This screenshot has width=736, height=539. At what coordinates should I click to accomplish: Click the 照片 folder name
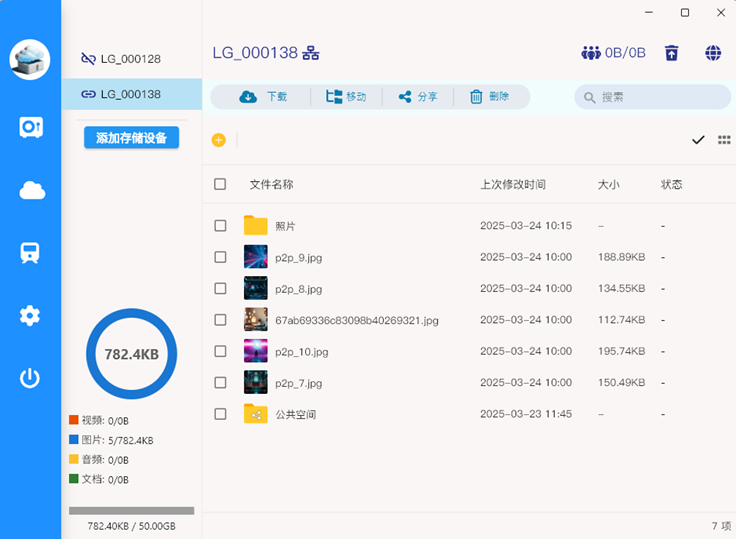[x=285, y=226]
